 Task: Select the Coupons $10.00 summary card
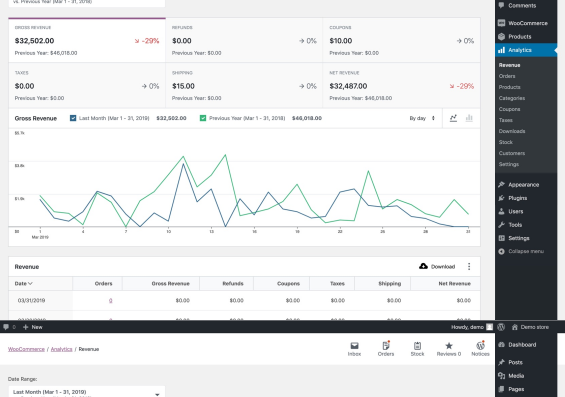401,40
